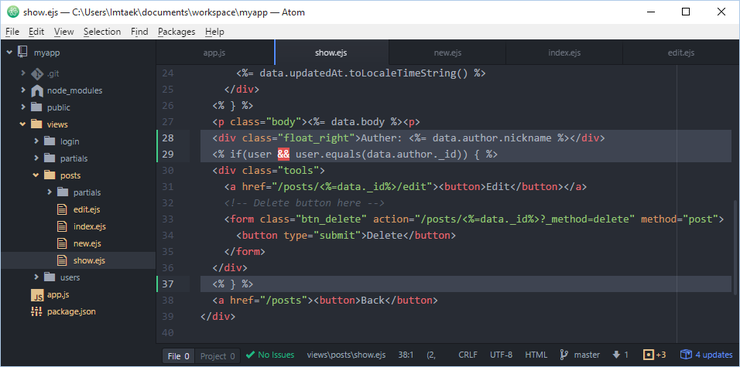Click the JS icon beside app.js
This screenshot has height=367, width=740.
pyautogui.click(x=37, y=295)
